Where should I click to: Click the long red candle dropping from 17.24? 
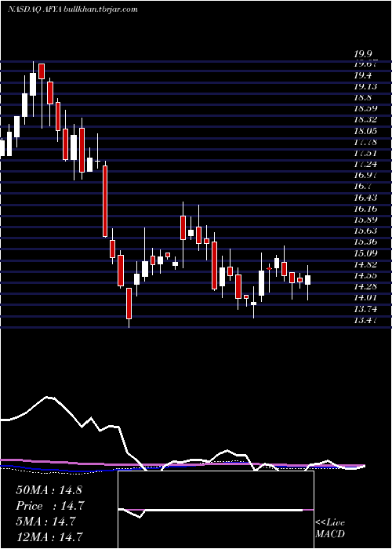(104, 202)
